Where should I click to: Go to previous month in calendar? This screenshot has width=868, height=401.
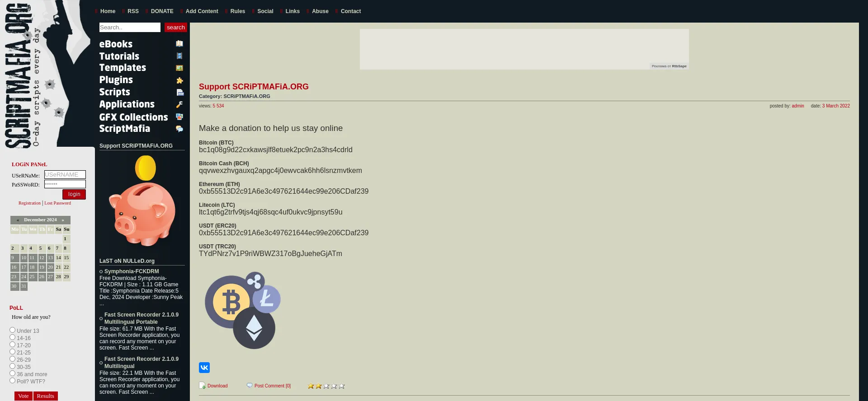[x=18, y=220]
